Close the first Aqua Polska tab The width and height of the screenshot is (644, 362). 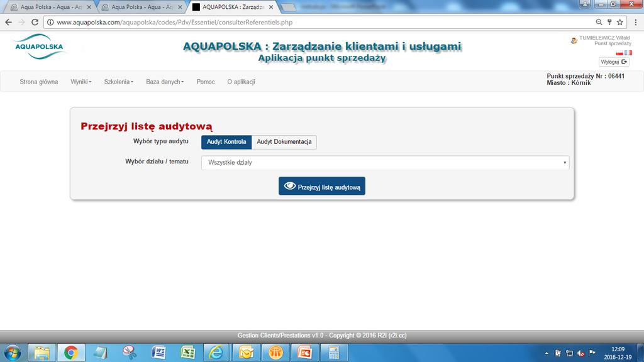(89, 7)
